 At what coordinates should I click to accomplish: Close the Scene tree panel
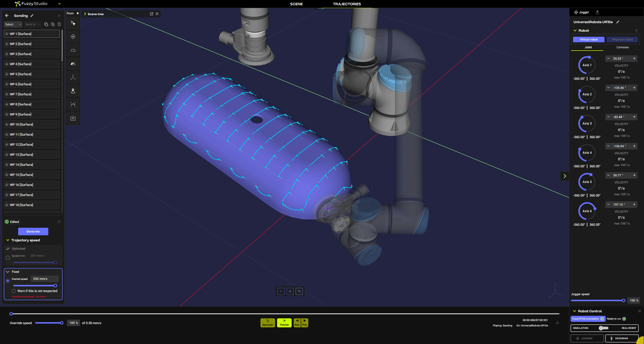coord(157,14)
